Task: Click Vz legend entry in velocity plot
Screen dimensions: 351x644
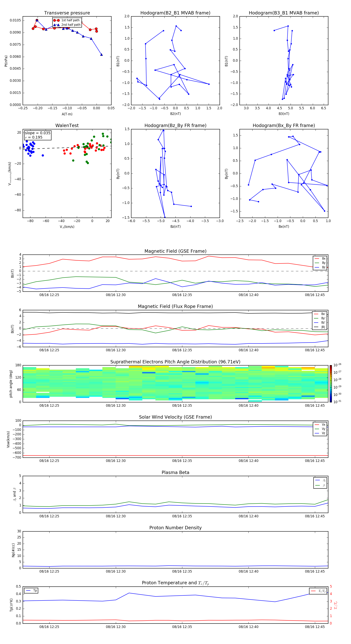Action: (320, 433)
